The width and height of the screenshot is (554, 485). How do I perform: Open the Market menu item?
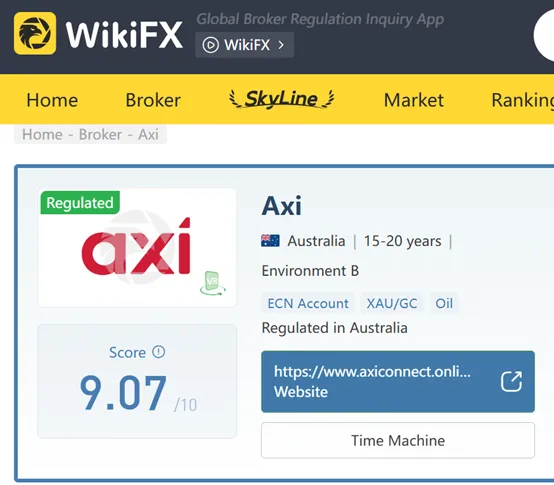[413, 100]
